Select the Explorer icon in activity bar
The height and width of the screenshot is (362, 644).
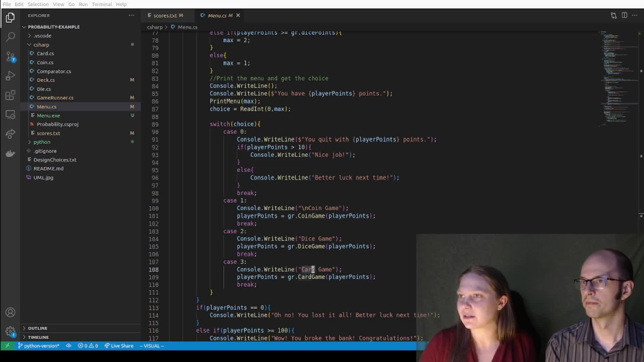10,17
